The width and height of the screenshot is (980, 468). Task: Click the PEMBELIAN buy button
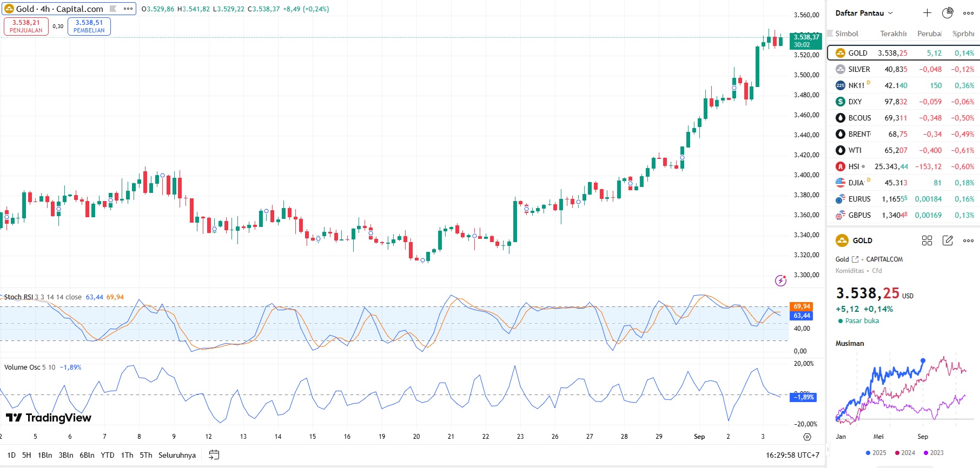89,26
